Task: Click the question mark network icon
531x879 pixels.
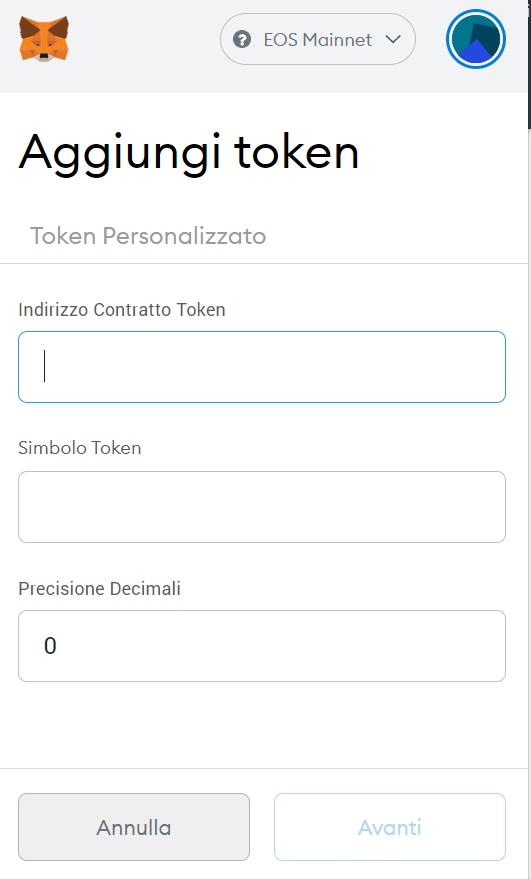Action: (242, 40)
